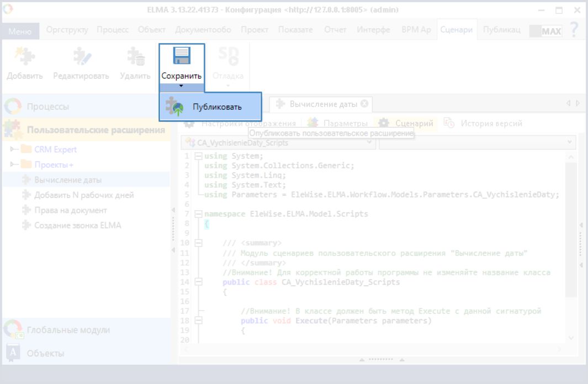Select Добавить N рабочих дней item

click(x=84, y=195)
